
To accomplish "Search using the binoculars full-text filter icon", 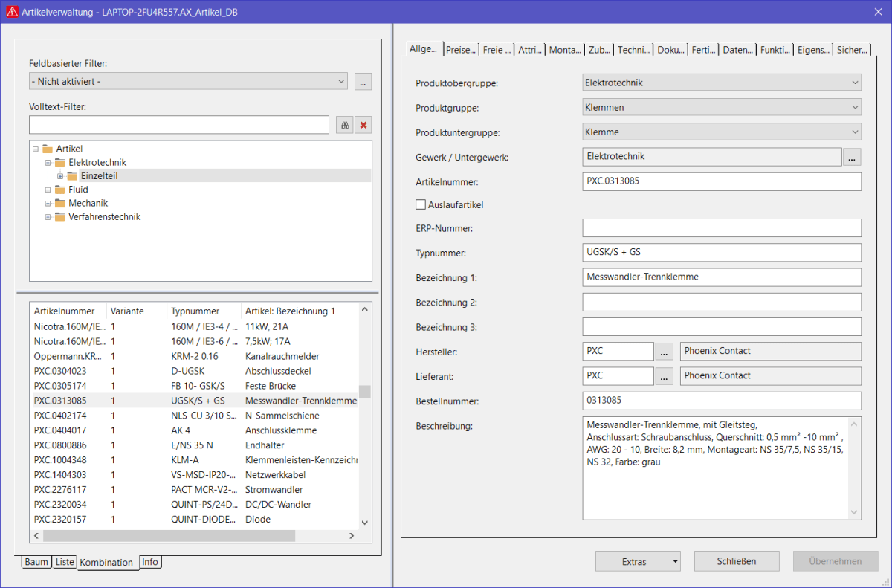I will pos(344,124).
